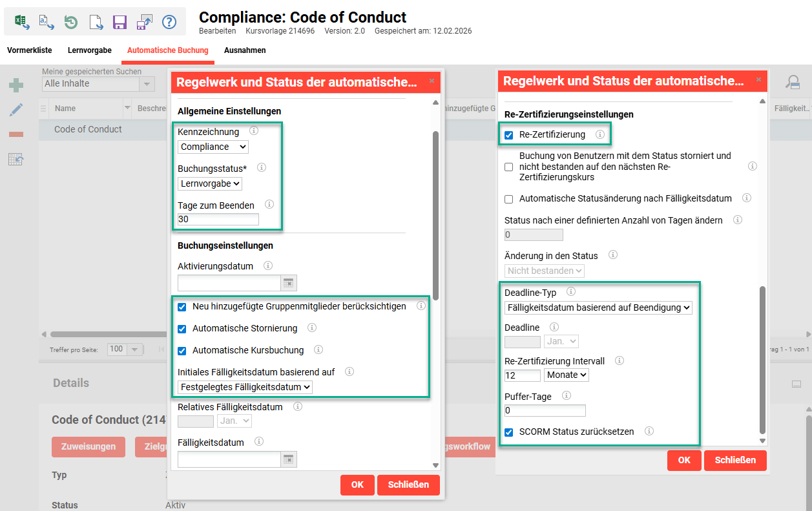Expand the Monate interval unit dropdown
Image resolution: width=812 pixels, height=511 pixels.
(567, 375)
